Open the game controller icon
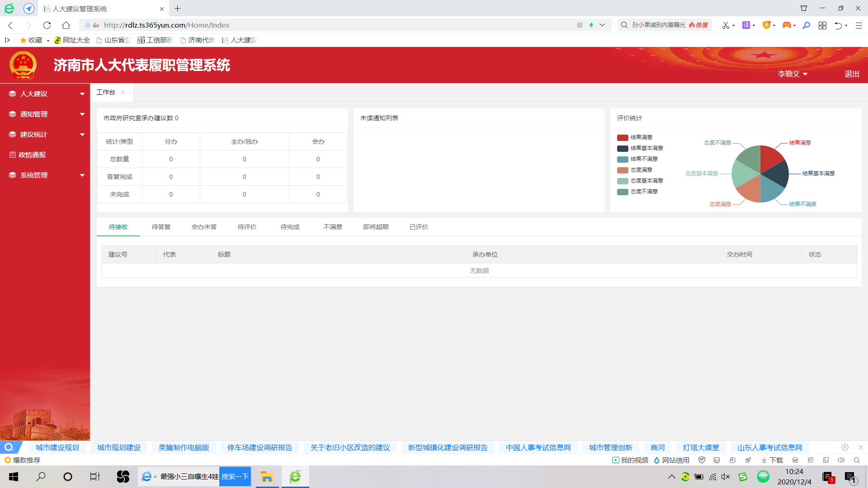Screen dimensions: 868x488 pos(787,25)
